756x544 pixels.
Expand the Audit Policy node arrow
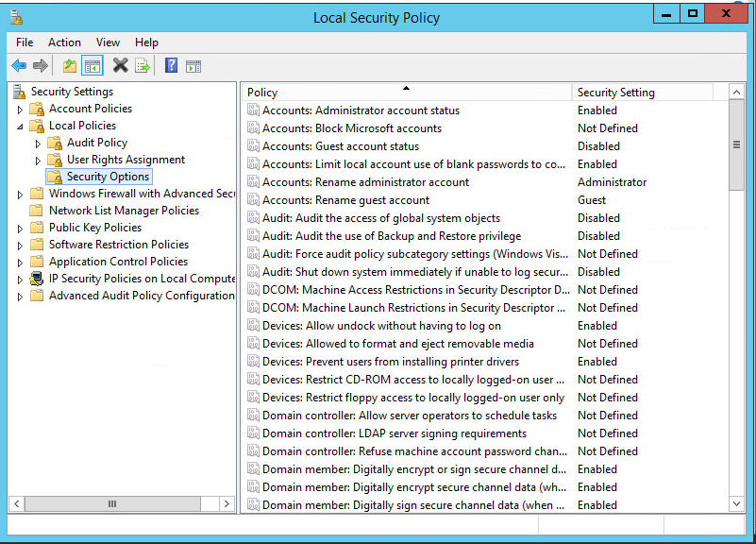click(x=39, y=144)
